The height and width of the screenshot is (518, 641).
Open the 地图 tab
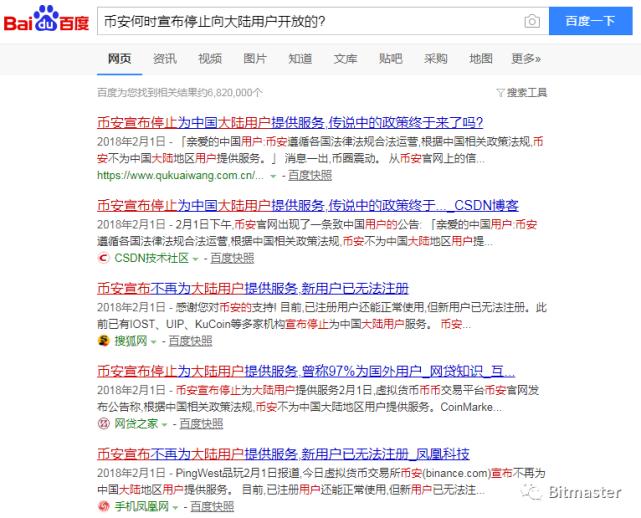point(481,59)
